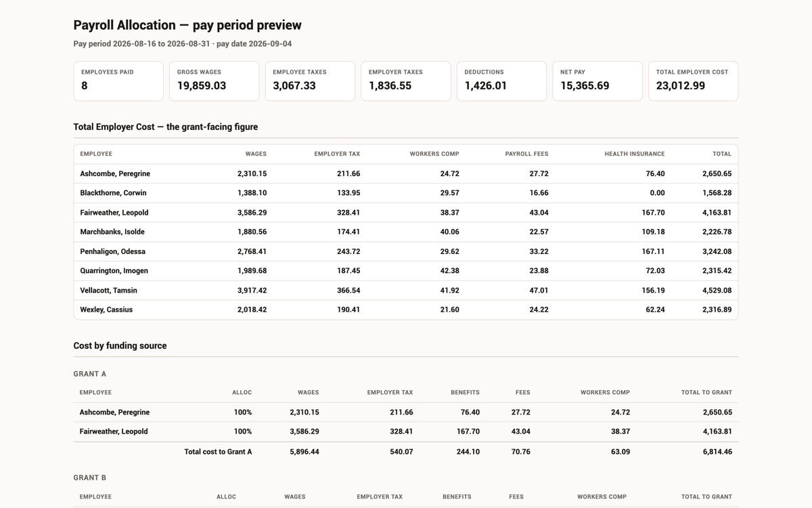812x508 pixels.
Task: Click Vellacott's total 4,529.08
Action: pos(717,290)
